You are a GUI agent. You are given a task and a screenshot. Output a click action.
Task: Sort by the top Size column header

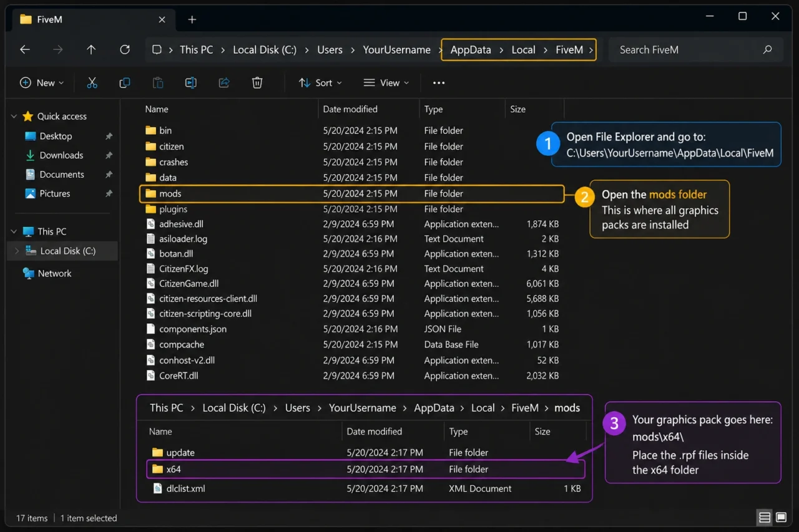(x=518, y=109)
